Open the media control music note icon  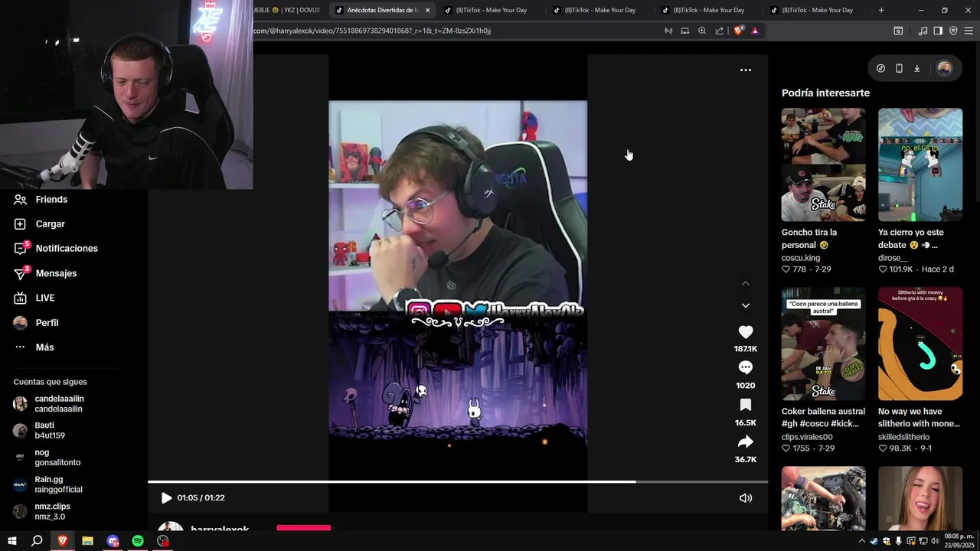click(x=923, y=31)
